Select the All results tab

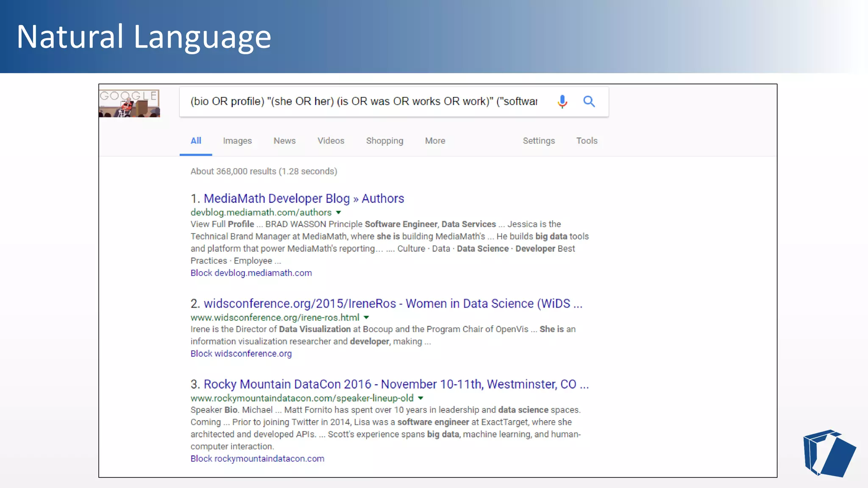196,141
